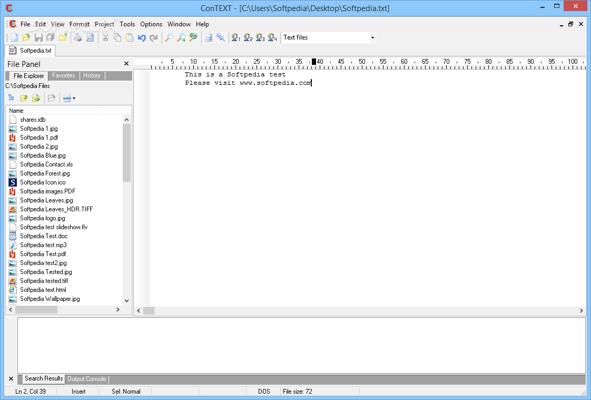Screen dimensions: 591x400
Task: Click the Save file toolbar icon
Action: click(x=38, y=37)
